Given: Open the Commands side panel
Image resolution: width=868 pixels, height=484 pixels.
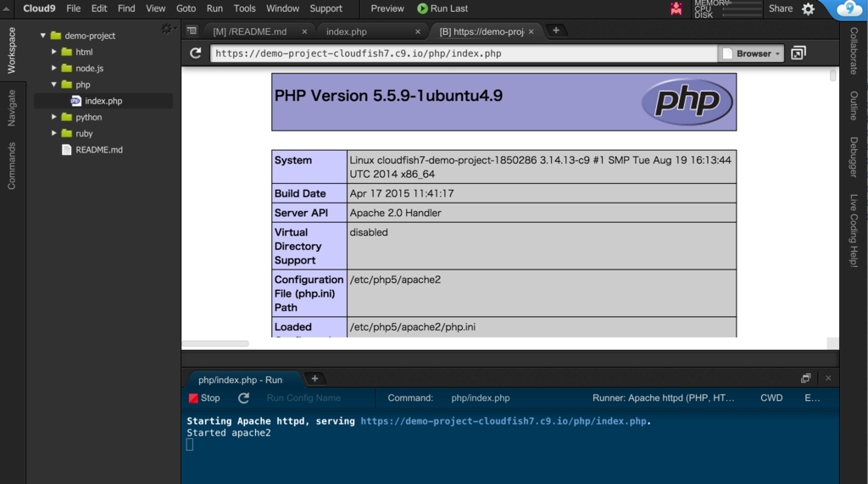Looking at the screenshot, I should click(x=12, y=165).
